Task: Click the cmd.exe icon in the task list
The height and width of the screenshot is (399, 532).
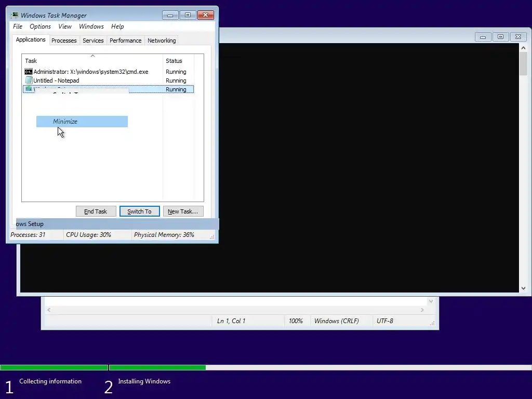Action: pos(29,72)
